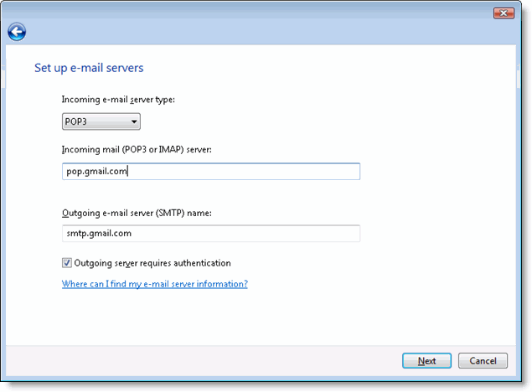
Task: Place cursor in the smtp.gmail.com text
Action: pos(98,234)
